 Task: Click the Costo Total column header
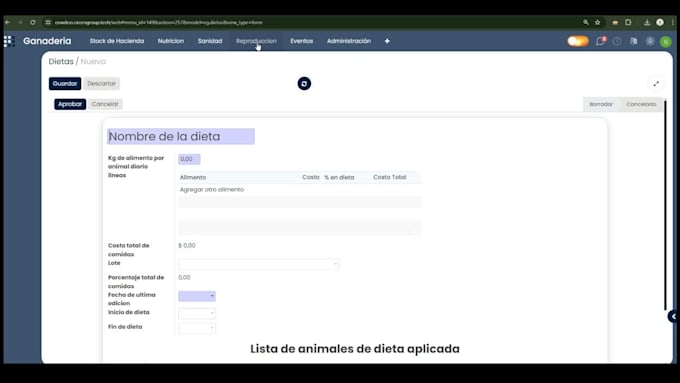pos(389,177)
